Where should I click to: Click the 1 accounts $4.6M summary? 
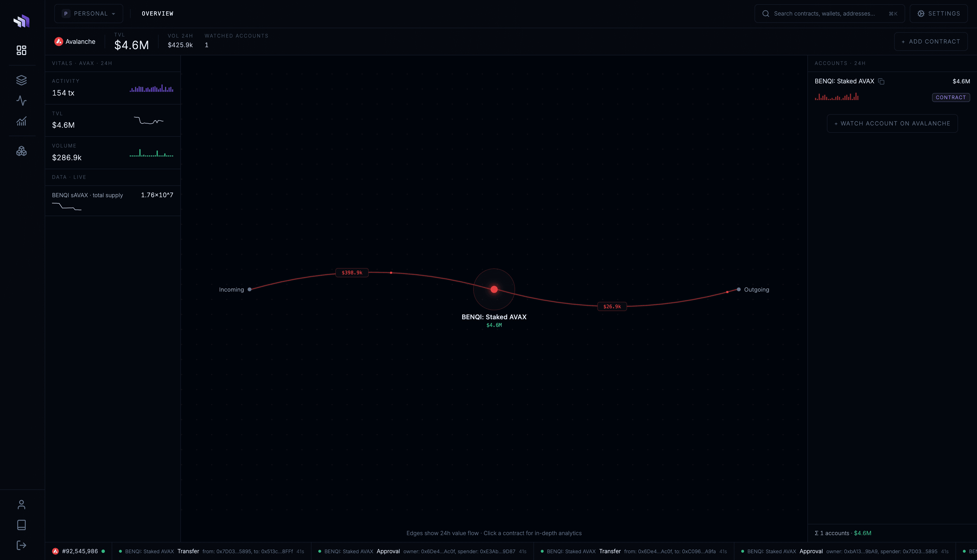pos(843,533)
